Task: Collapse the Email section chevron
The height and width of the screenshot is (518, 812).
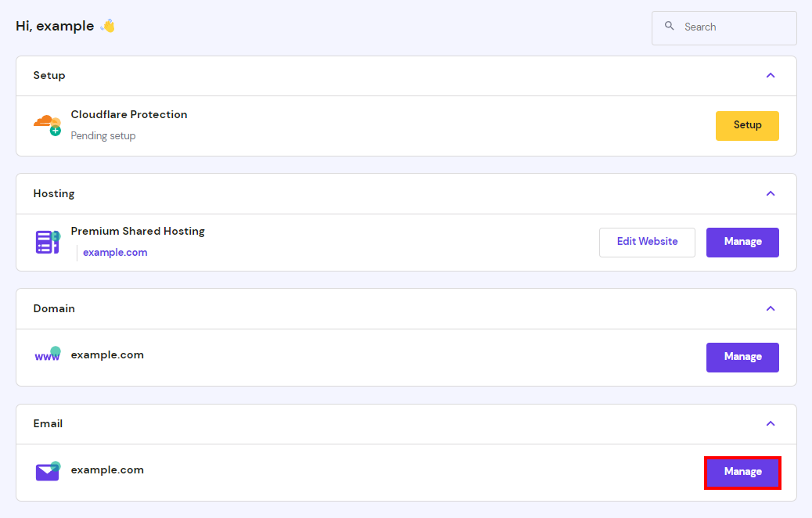Action: (x=771, y=424)
